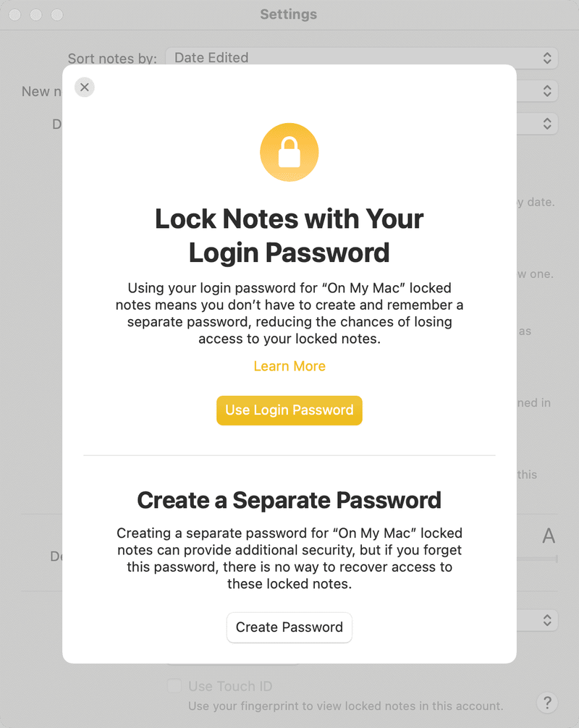Choose Use Login Password
The width and height of the screenshot is (579, 728).
[289, 410]
